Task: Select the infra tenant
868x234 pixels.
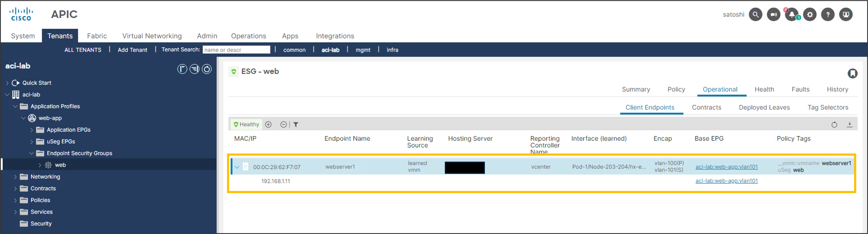Action: tap(392, 50)
